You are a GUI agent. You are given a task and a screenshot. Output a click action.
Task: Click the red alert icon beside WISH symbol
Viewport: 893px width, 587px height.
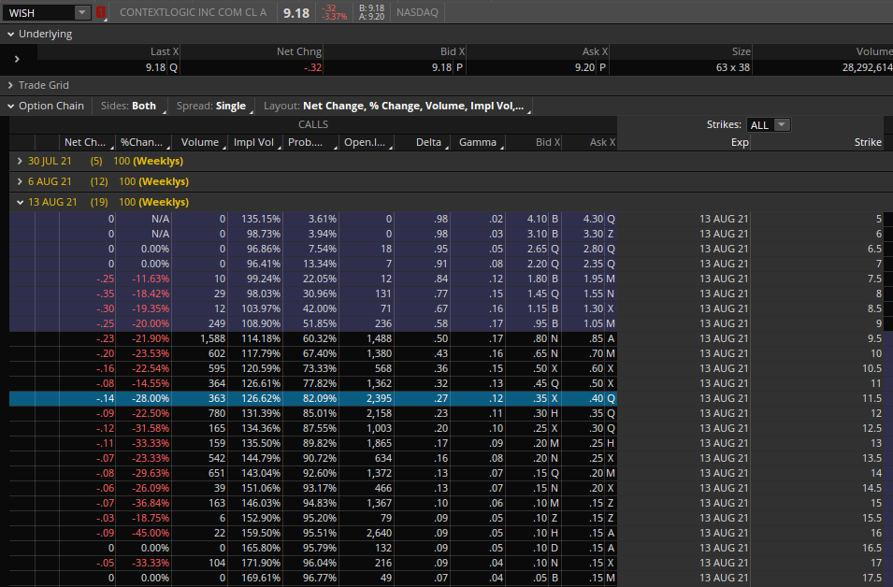(x=100, y=13)
